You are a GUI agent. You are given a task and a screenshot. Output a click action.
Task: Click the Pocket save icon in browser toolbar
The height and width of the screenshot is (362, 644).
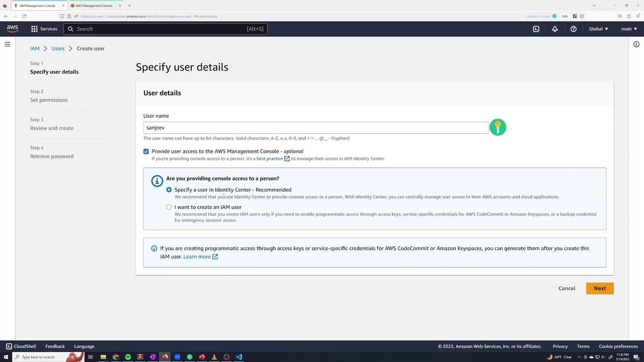(619, 16)
